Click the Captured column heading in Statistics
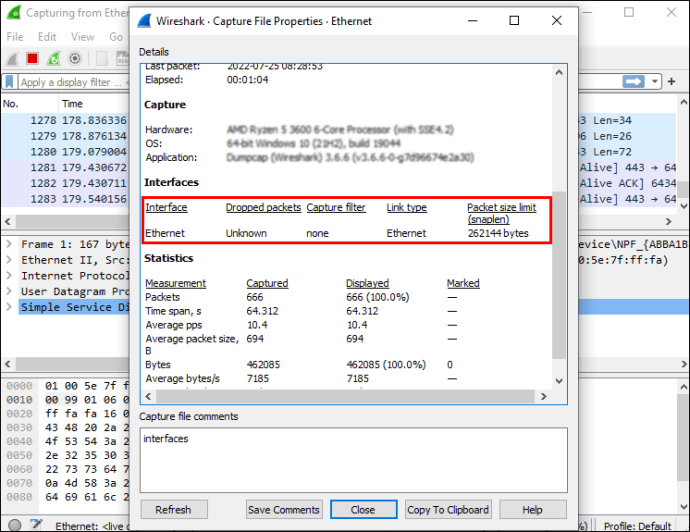The width and height of the screenshot is (690, 532). pos(267,283)
